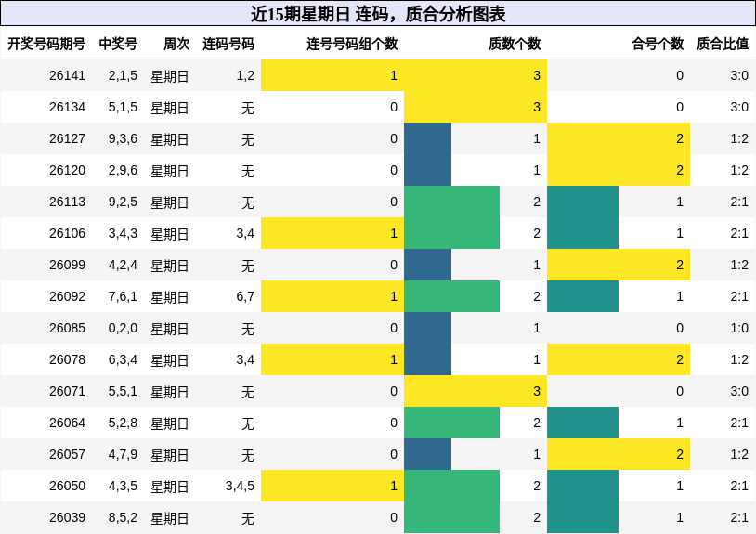This screenshot has width=756, height=534.
Task: Select the 开奖号码期号 column header
Action: (x=46, y=44)
